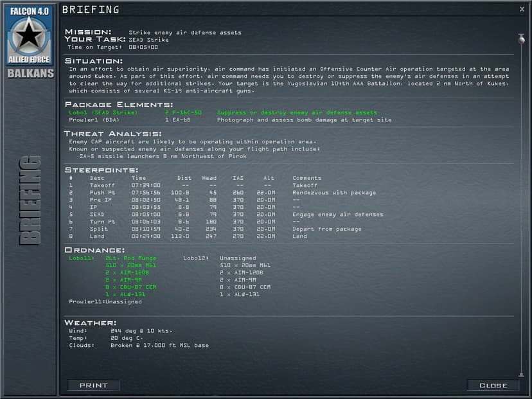Click the Takeoff steerpoint row description
This screenshot has width=532, height=399.
pos(102,185)
